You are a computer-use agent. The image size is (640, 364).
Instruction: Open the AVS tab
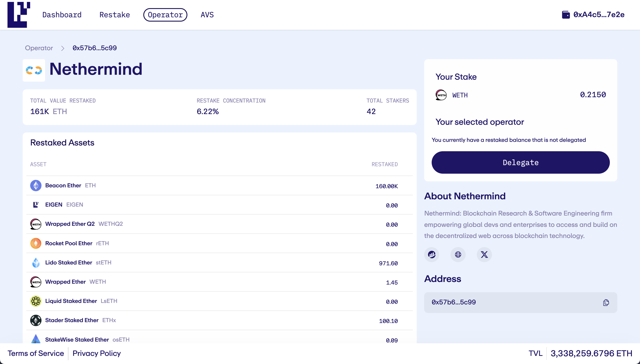coord(207,15)
